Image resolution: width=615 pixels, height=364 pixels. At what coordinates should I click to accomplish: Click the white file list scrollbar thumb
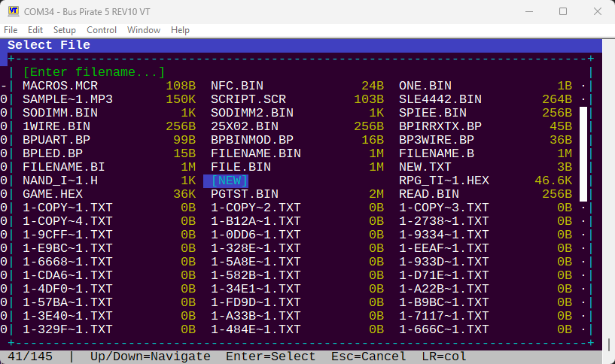pyautogui.click(x=583, y=153)
